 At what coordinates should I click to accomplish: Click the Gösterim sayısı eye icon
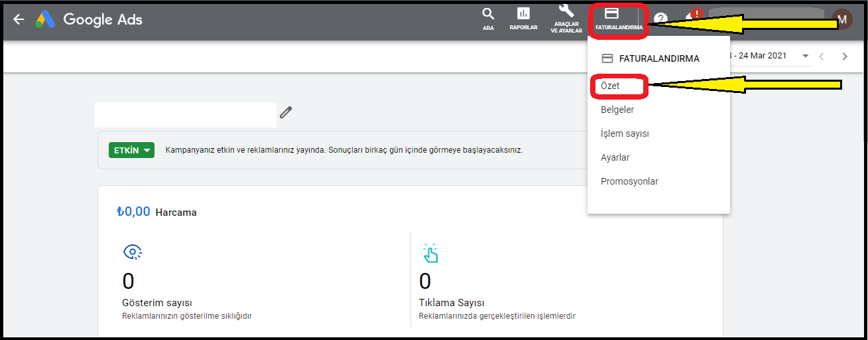pos(133,252)
